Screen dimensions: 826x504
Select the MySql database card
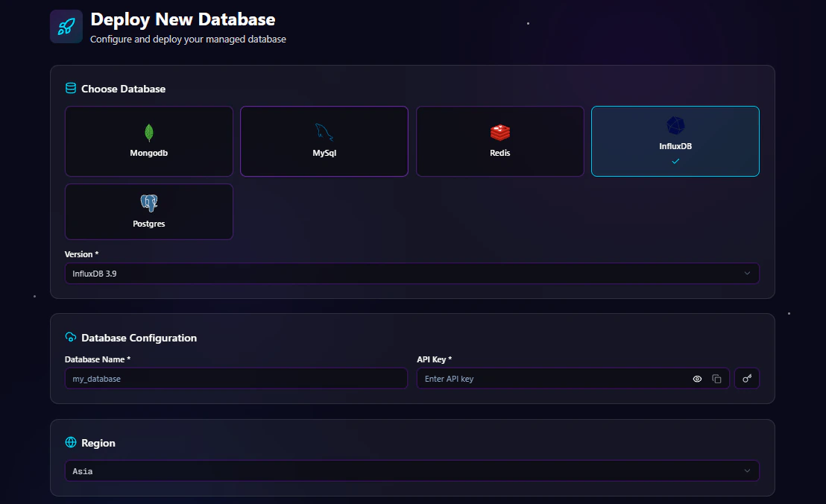click(324, 141)
